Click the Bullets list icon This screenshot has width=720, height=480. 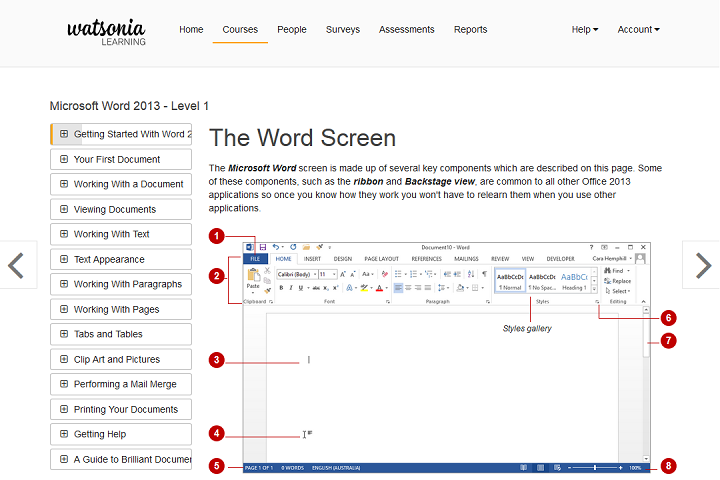(398, 274)
